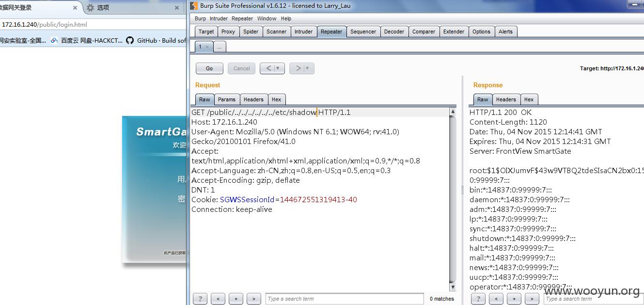Open the Window menu
The image size is (644, 305).
tap(267, 18)
